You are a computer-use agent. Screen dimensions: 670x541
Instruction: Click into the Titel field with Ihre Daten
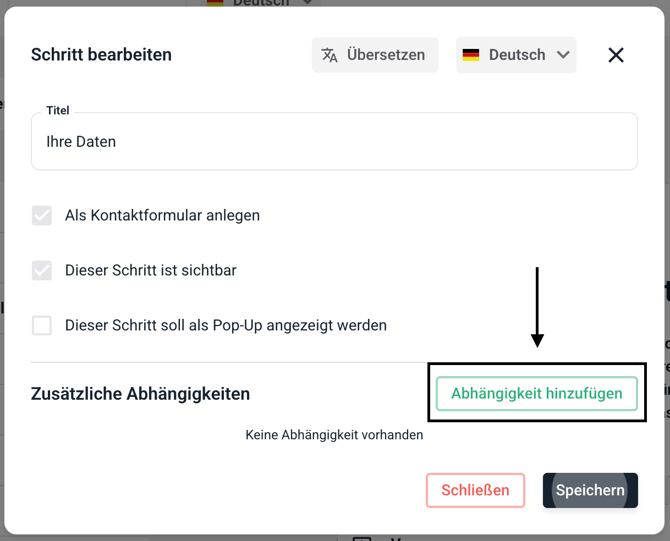tap(334, 142)
